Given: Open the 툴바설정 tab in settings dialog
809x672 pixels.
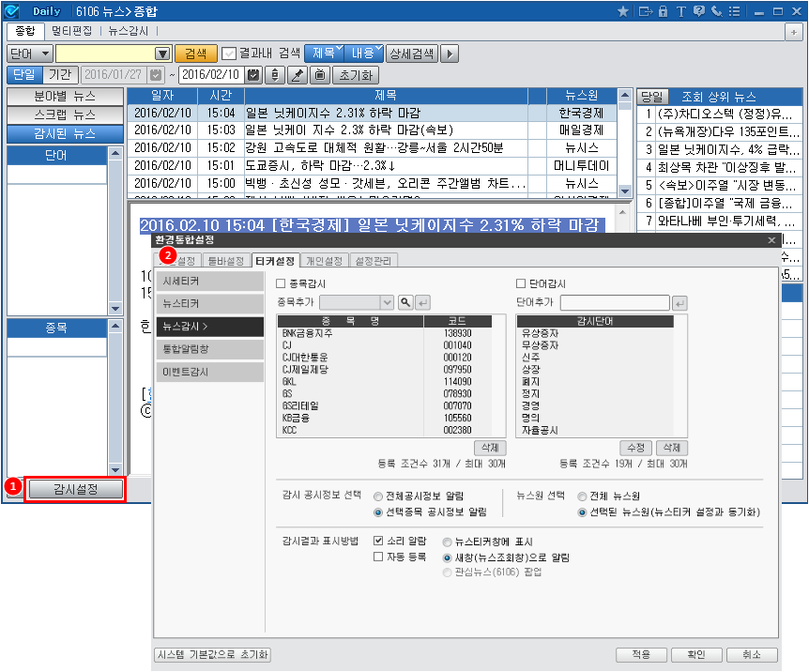Looking at the screenshot, I should click(x=225, y=261).
